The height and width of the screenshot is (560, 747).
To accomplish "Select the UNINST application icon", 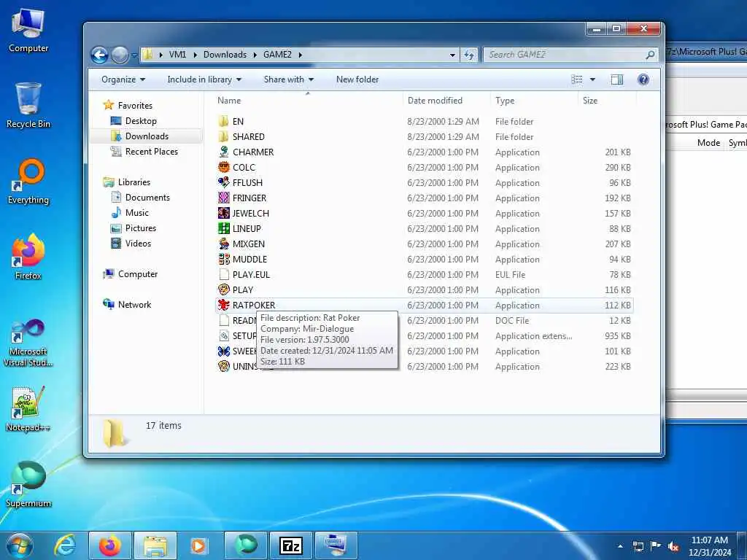I will coord(223,366).
